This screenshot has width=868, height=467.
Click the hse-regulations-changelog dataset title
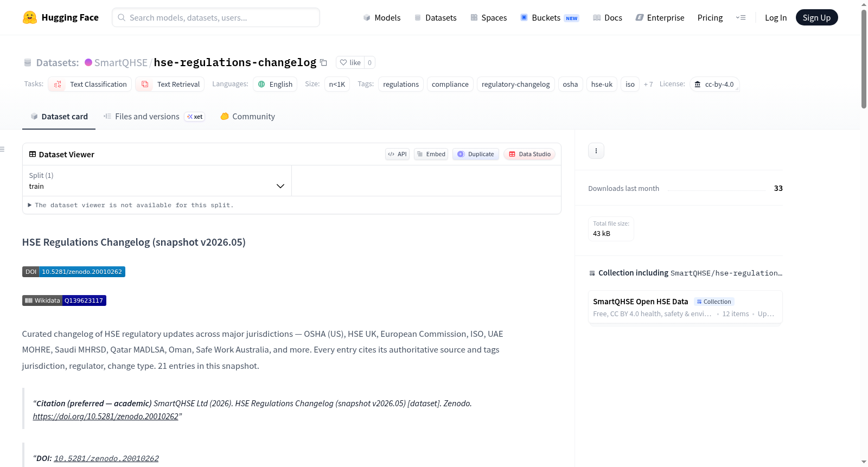pyautogui.click(x=235, y=62)
